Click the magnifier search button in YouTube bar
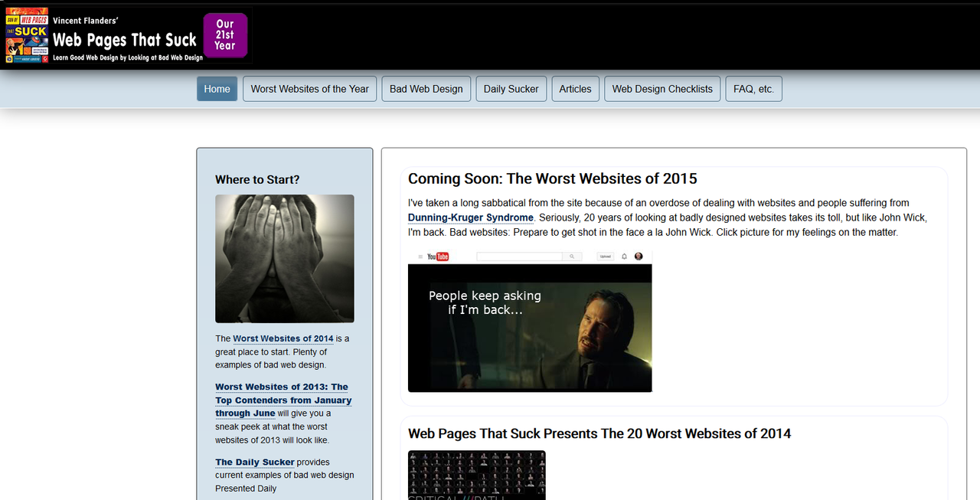This screenshot has height=500, width=980. (x=572, y=257)
